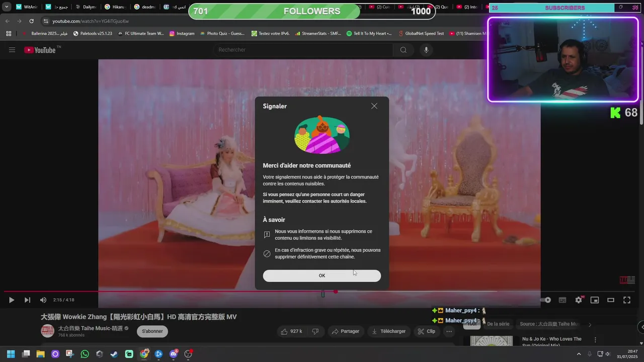Open the Chrome apps grid bookmark

pyautogui.click(x=9, y=34)
